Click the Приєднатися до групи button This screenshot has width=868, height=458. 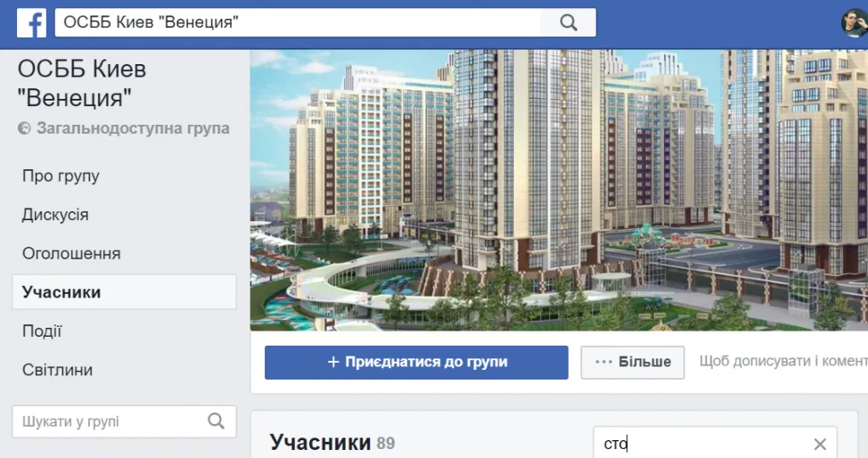tap(416, 363)
